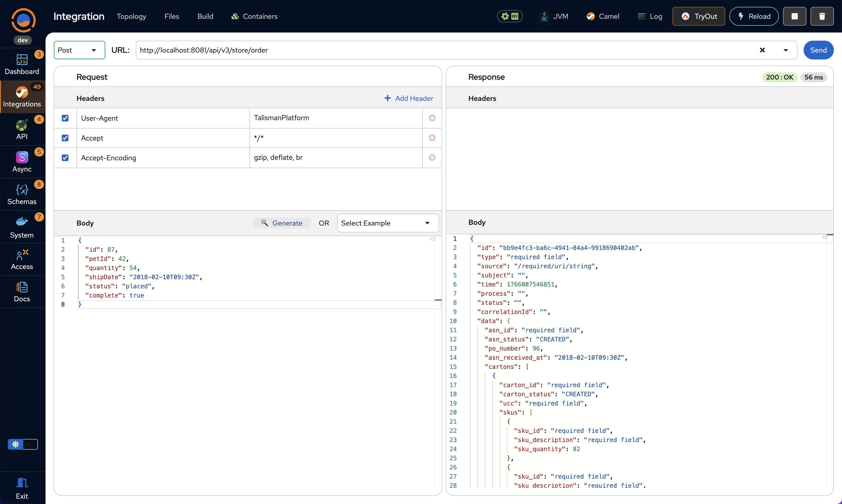Screen dimensions: 842x504
Task: Switch to the Topology tab
Action: [x=131, y=16]
